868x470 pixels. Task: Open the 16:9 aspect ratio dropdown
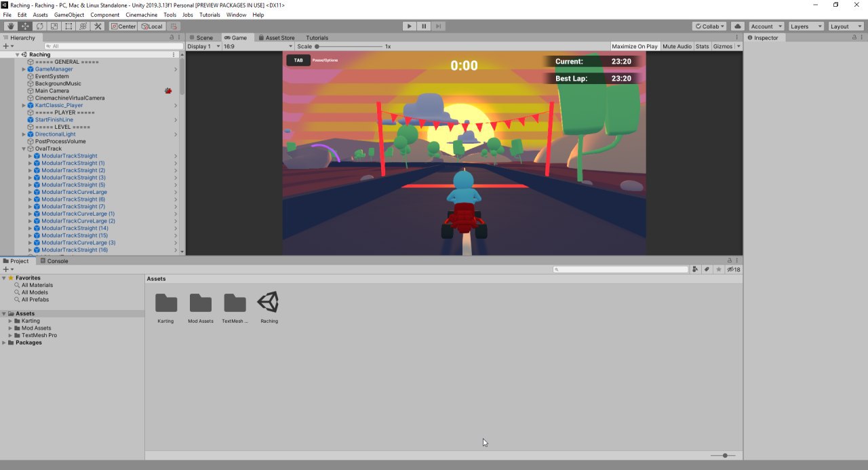click(x=257, y=46)
